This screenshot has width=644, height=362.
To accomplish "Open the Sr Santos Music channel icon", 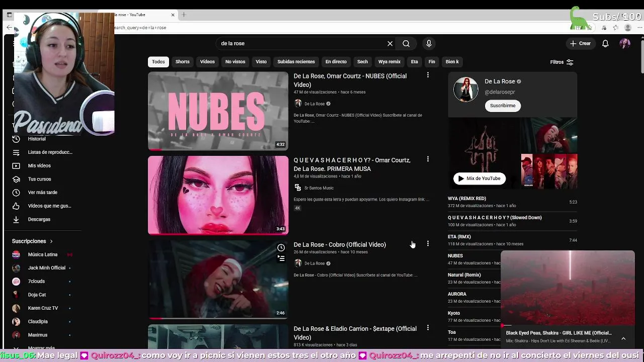I will click(x=298, y=188).
